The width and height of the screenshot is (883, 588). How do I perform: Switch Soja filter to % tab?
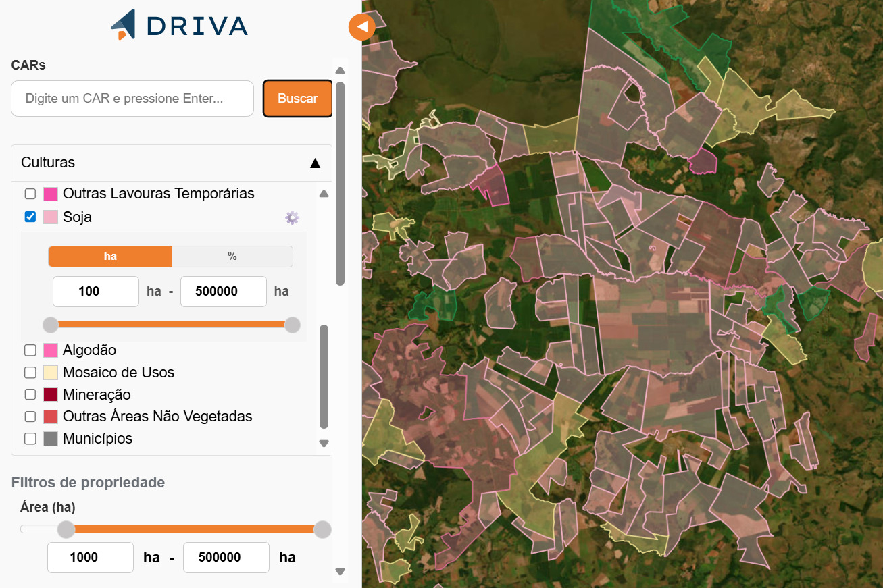232,257
